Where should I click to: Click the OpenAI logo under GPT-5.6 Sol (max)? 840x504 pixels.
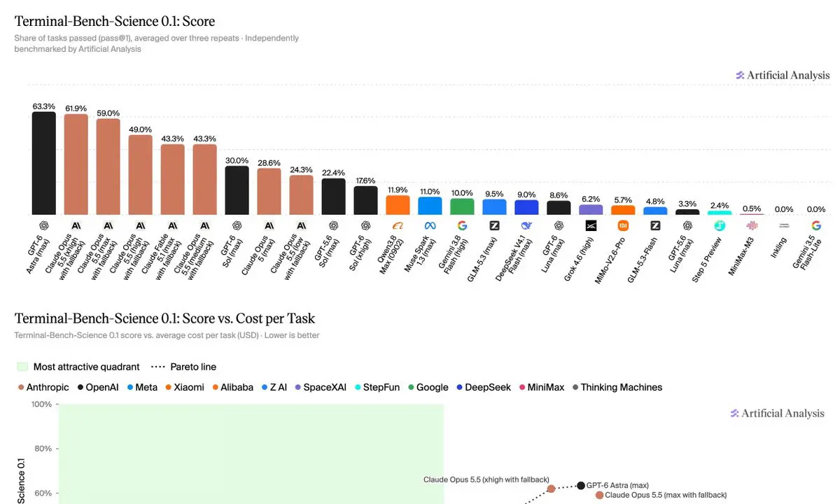pyautogui.click(x=333, y=225)
